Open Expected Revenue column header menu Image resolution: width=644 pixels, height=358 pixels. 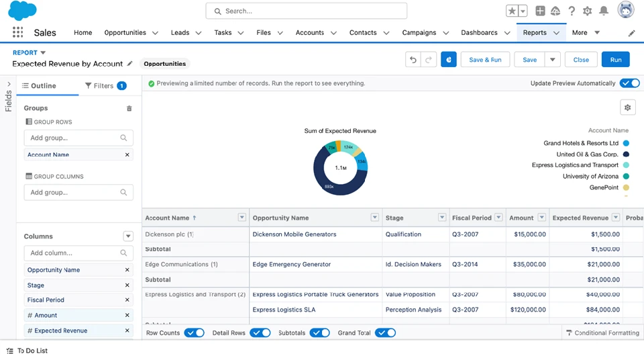pos(616,218)
